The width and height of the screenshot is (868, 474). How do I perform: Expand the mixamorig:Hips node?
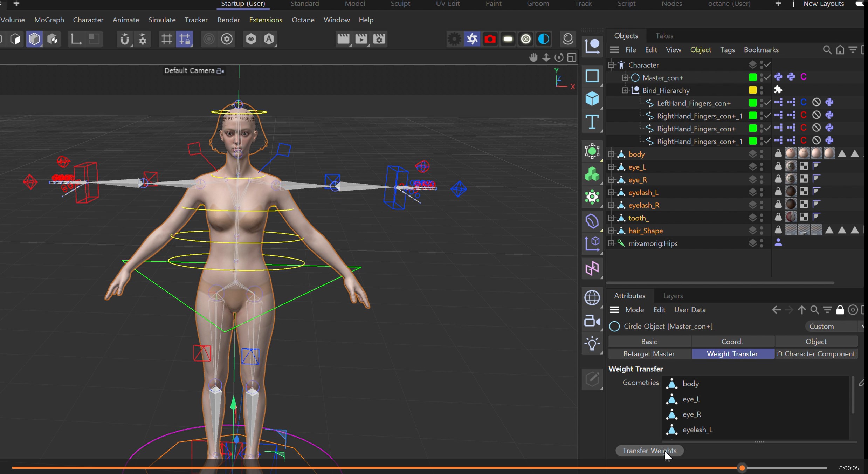point(611,243)
